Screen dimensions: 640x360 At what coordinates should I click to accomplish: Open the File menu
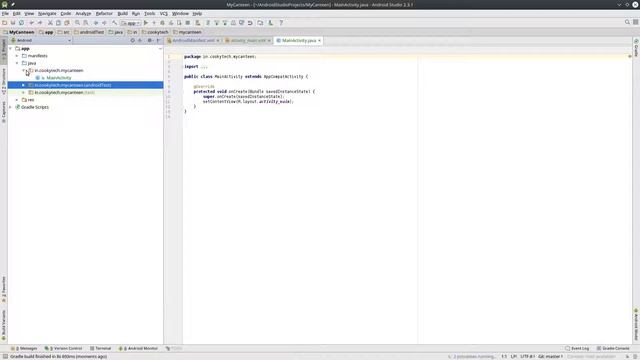(x=5, y=13)
